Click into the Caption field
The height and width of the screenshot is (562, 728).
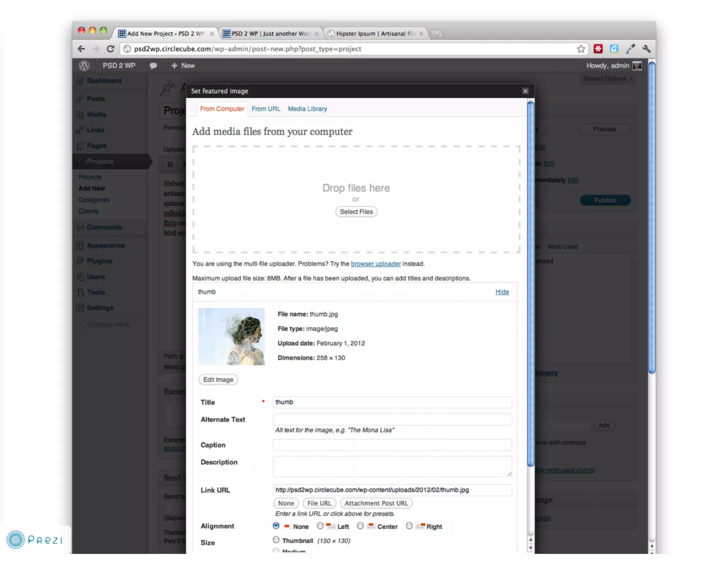coord(392,445)
